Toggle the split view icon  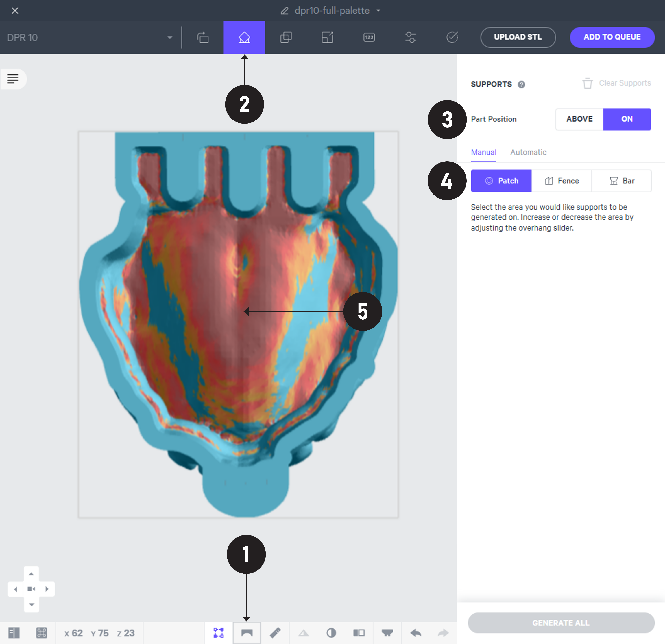(359, 633)
